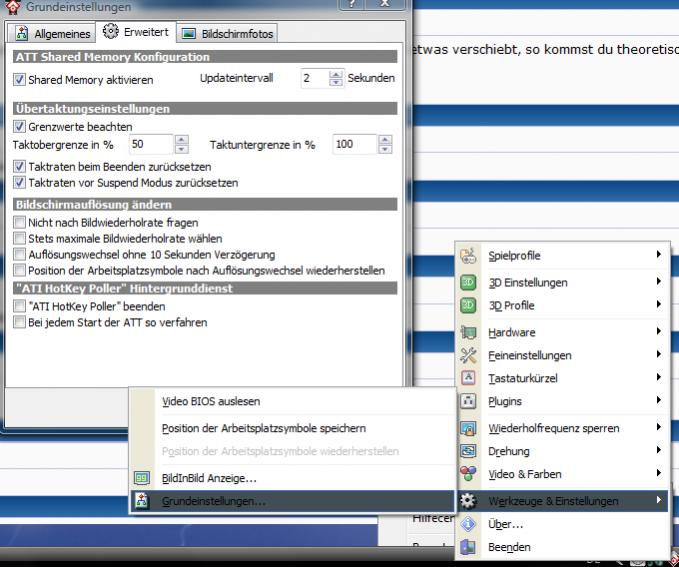Screen dimensions: 679x567
Task: Enable Nicht nach Bildwiederholrate fragen
Action: 19,222
